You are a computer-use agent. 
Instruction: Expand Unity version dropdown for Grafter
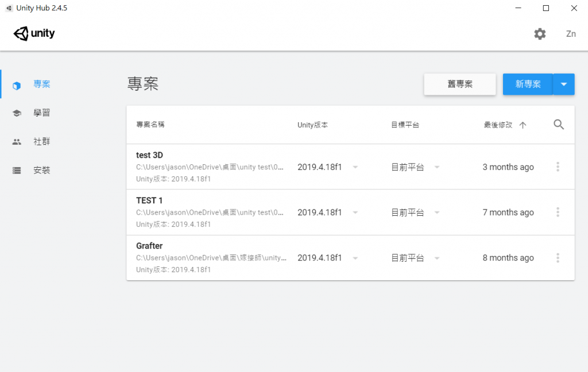pyautogui.click(x=355, y=258)
